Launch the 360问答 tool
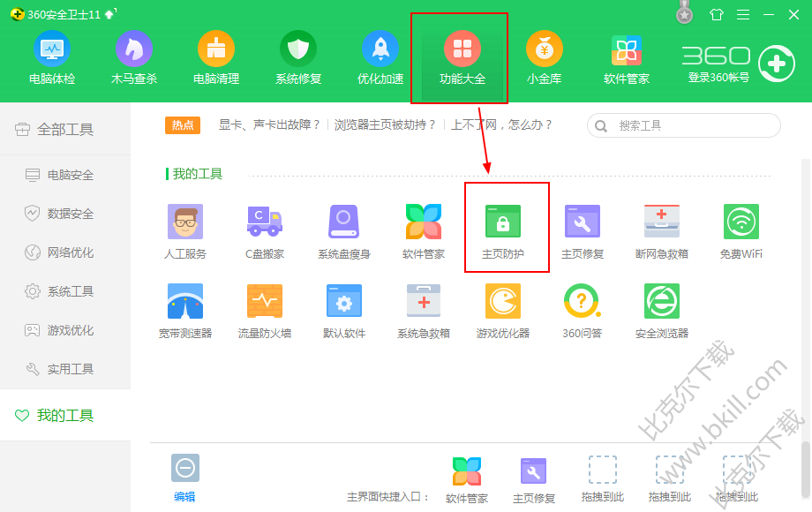The width and height of the screenshot is (812, 512). 583,311
